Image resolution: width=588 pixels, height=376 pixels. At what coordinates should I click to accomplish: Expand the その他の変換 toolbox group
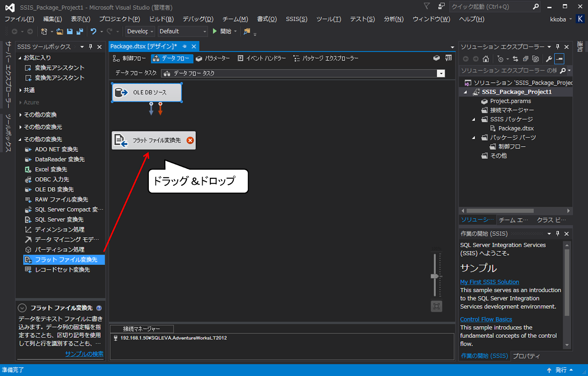coord(20,115)
